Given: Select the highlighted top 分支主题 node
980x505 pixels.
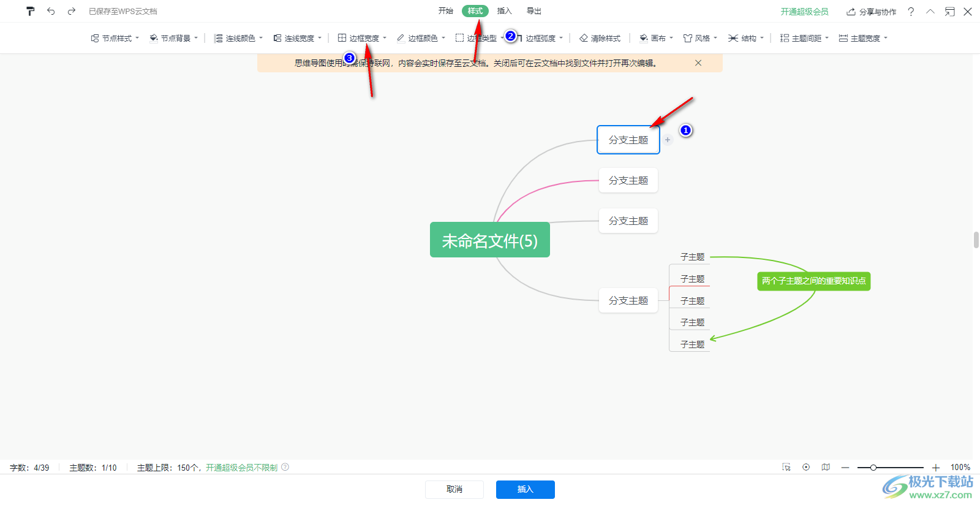Looking at the screenshot, I should click(x=628, y=140).
